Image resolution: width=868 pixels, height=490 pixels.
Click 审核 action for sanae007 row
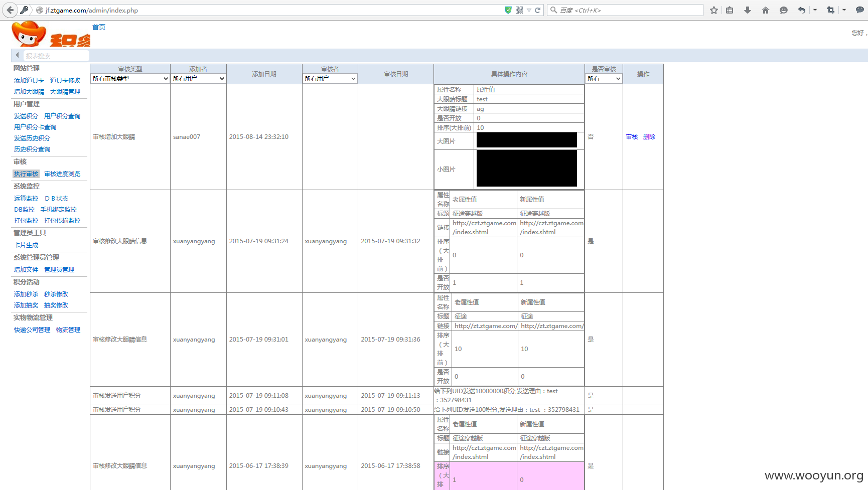(x=632, y=137)
